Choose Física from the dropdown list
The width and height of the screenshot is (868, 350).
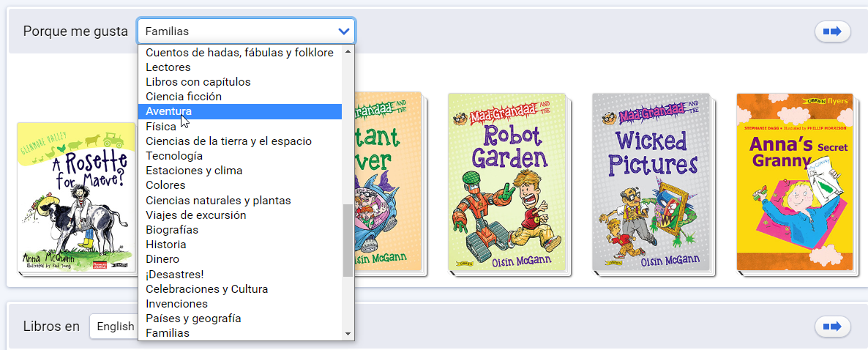240,126
